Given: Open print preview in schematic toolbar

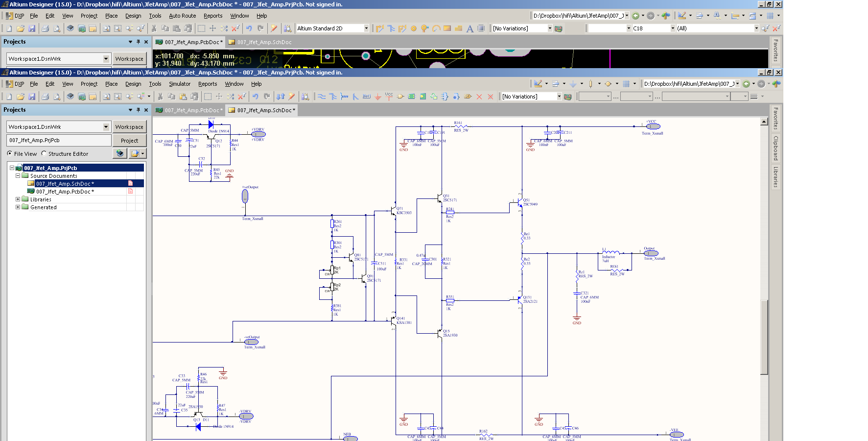Looking at the screenshot, I should point(57,97).
